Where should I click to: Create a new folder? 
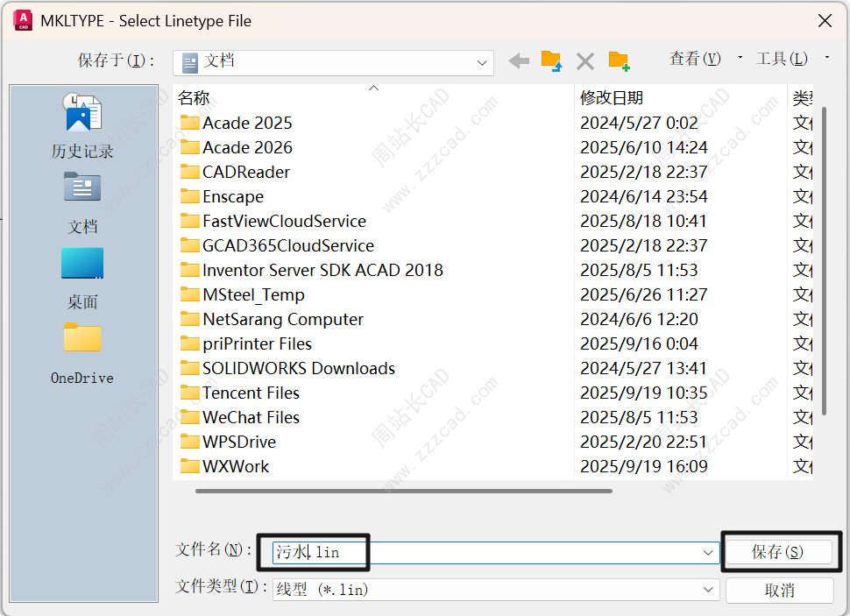(619, 61)
